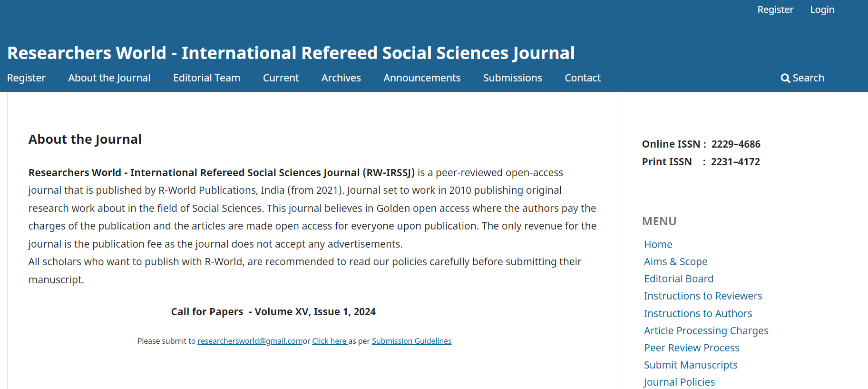This screenshot has height=389, width=868.
Task: Click the Login link
Action: pos(822,10)
